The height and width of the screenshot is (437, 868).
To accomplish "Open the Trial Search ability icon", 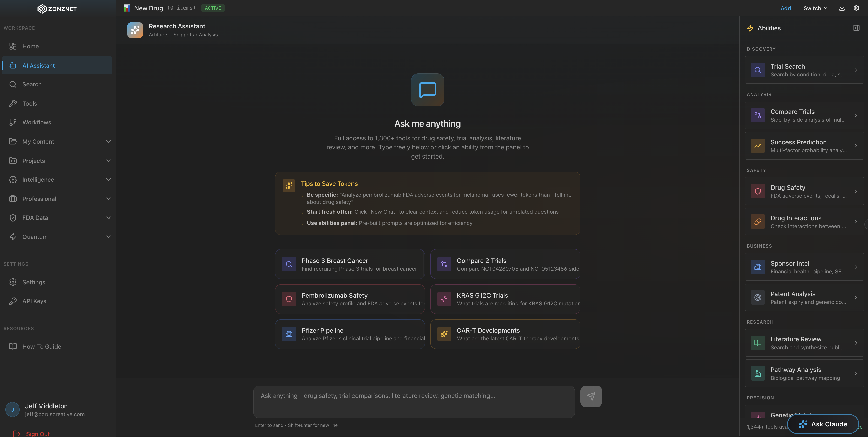I will (758, 70).
